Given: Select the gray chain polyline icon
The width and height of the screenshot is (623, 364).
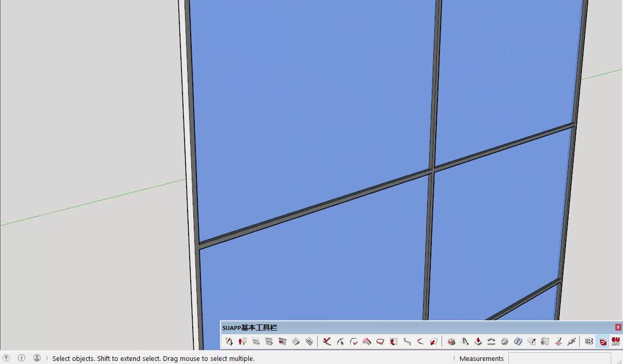Looking at the screenshot, I should point(407,341).
